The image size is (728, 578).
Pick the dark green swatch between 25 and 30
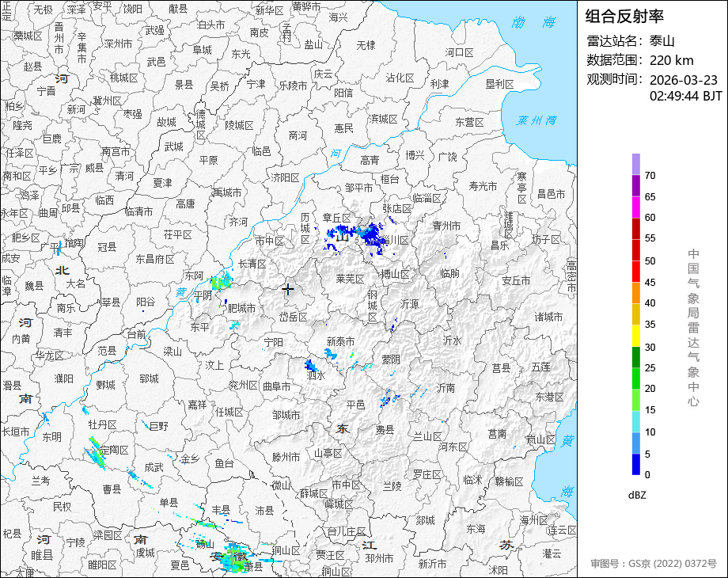pos(636,357)
